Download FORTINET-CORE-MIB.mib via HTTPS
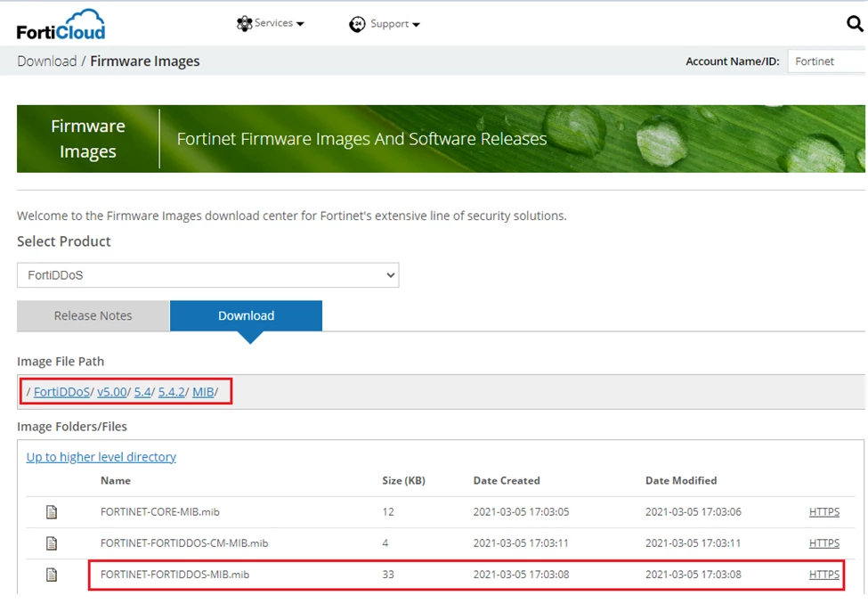Viewport: 868px width, 612px height. pyautogui.click(x=824, y=511)
